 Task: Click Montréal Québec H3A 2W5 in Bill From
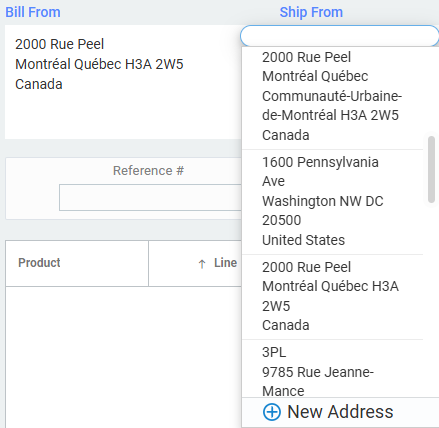coord(99,64)
